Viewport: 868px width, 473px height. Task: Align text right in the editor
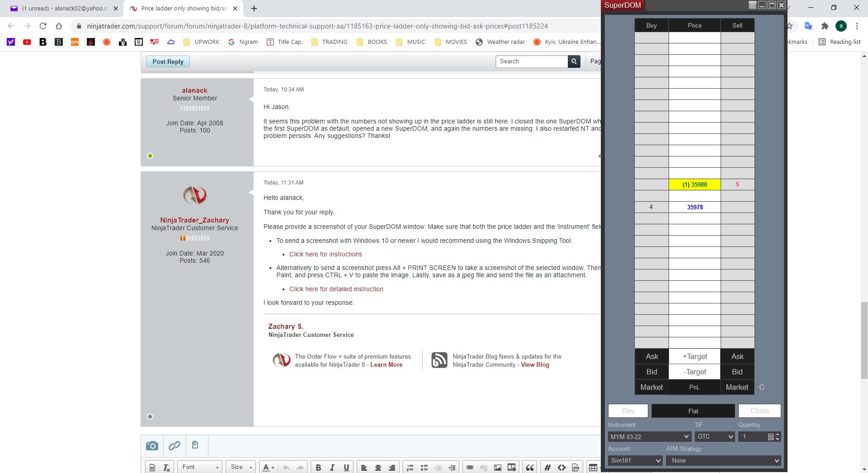coord(392,468)
